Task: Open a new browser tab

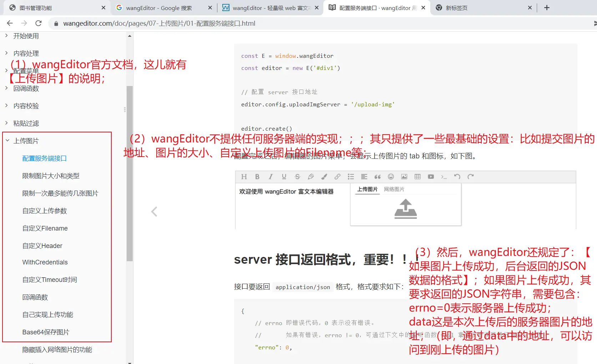Action: pos(547,7)
